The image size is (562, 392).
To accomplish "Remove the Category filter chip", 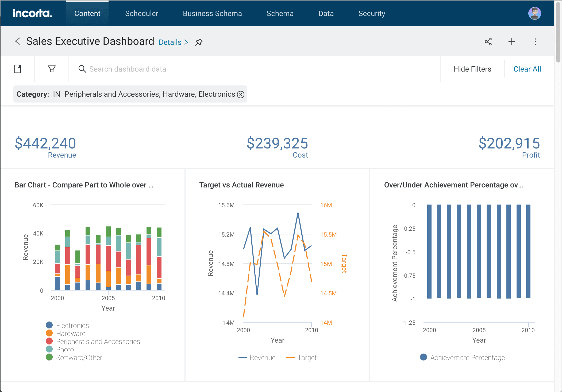I will pyautogui.click(x=240, y=94).
